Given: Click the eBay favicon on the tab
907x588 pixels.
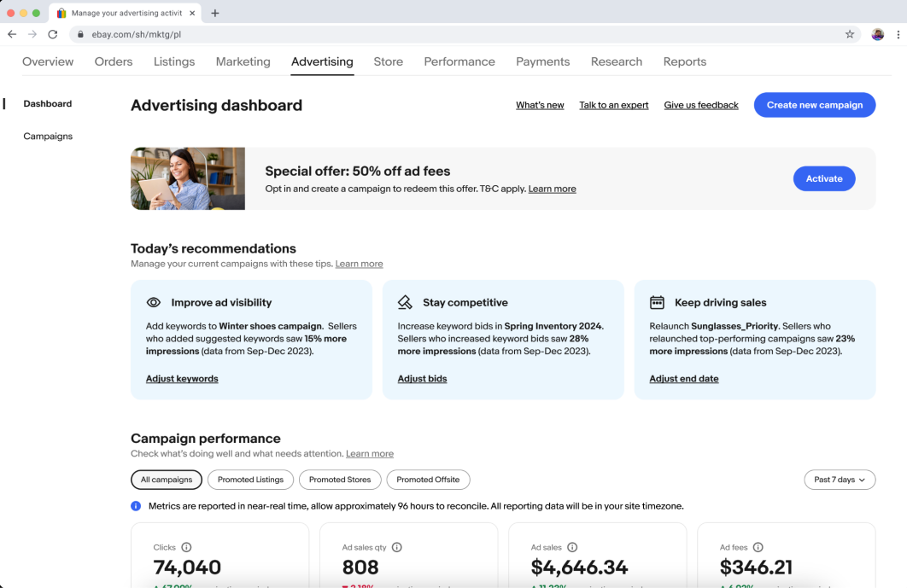Looking at the screenshot, I should (x=61, y=13).
